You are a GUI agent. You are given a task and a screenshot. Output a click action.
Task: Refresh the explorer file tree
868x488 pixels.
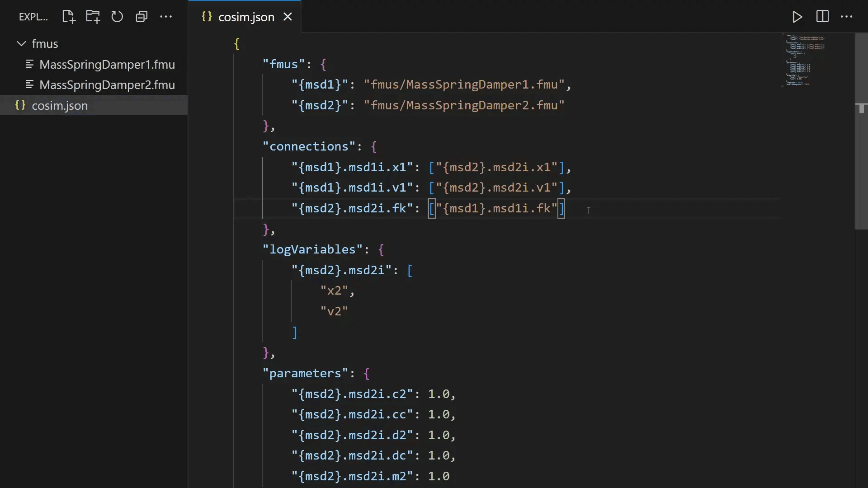(117, 17)
